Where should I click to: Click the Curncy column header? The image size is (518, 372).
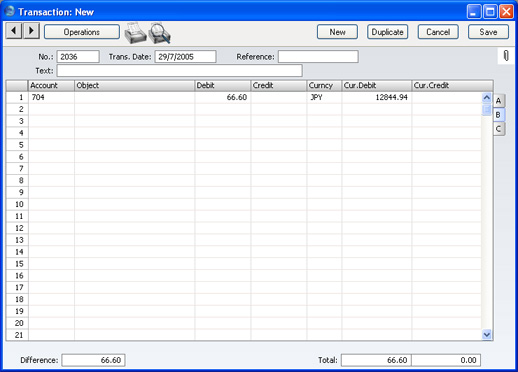pyautogui.click(x=324, y=86)
